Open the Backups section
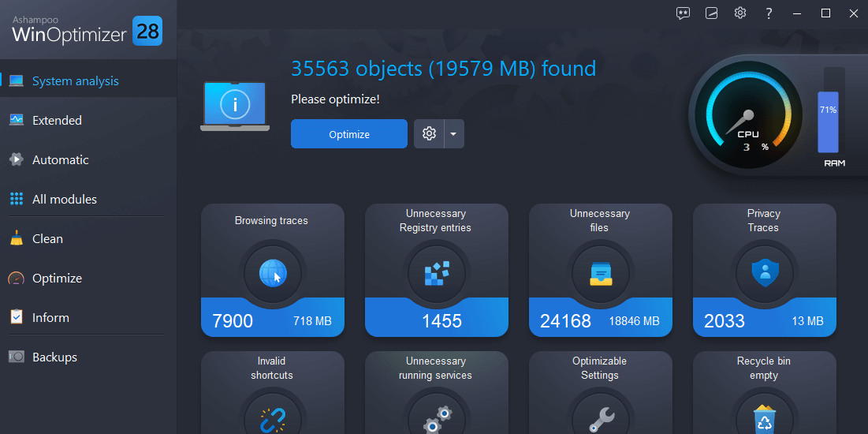Screen dimensions: 868x434 pyautogui.click(x=88, y=357)
